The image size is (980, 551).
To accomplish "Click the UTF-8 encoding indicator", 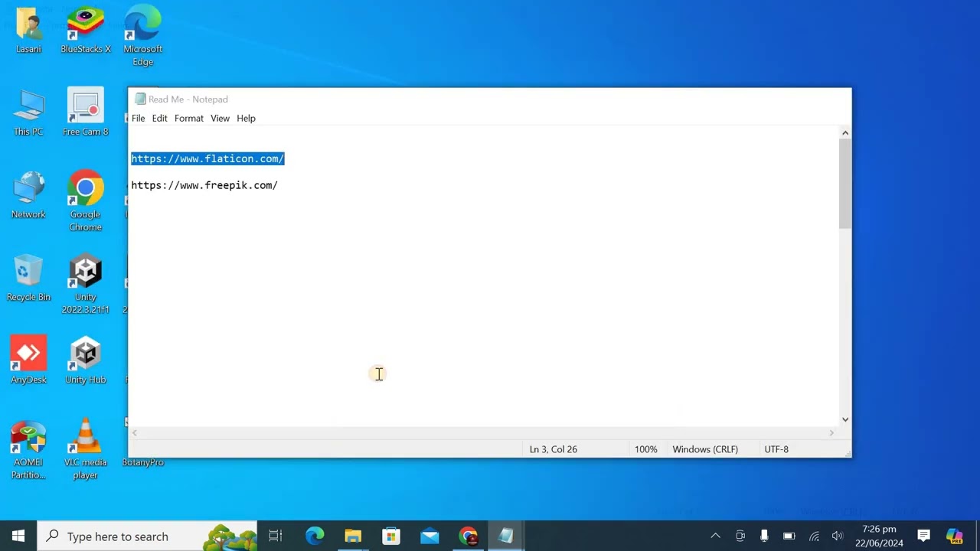I will (x=776, y=449).
